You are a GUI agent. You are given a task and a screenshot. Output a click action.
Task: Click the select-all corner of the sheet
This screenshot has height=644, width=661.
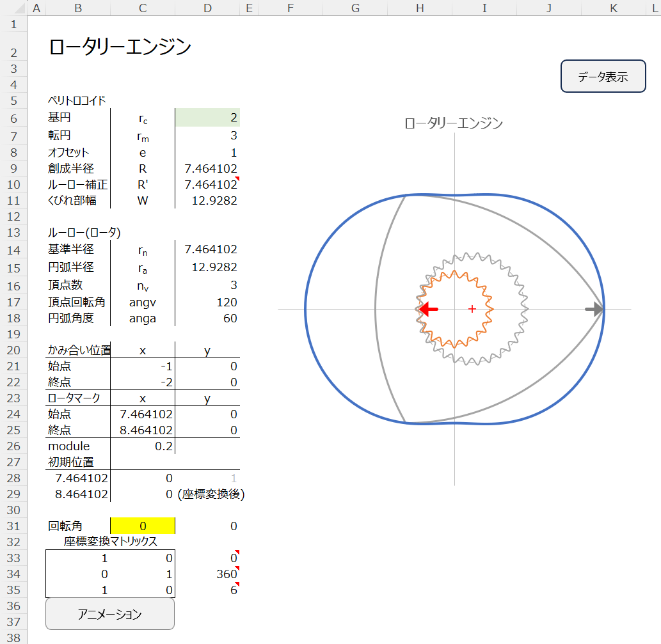coord(14,8)
